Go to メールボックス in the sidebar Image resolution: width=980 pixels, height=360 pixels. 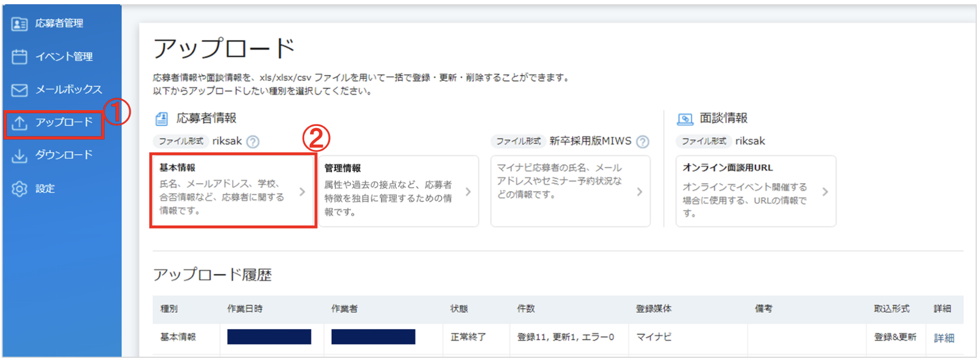pyautogui.click(x=69, y=89)
